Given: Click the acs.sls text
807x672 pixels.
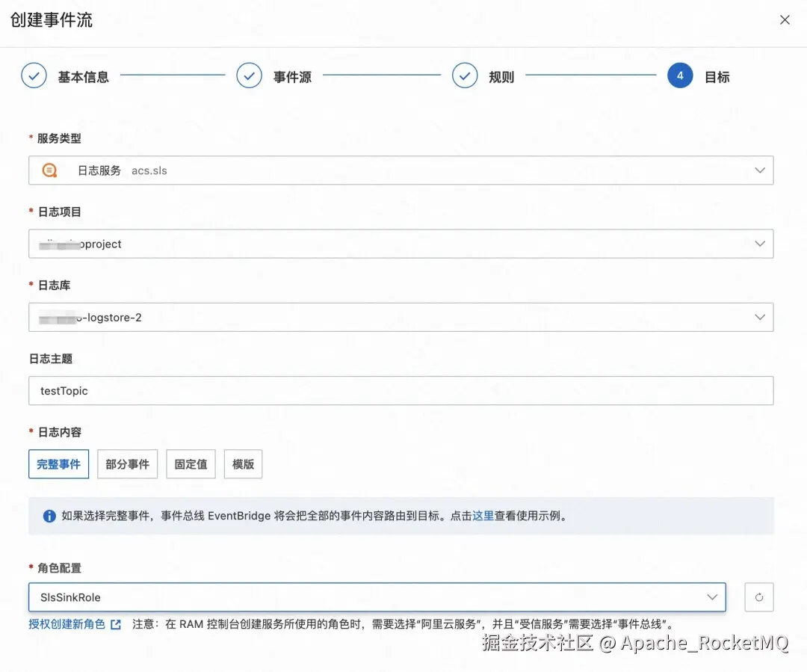Looking at the screenshot, I should (x=149, y=170).
